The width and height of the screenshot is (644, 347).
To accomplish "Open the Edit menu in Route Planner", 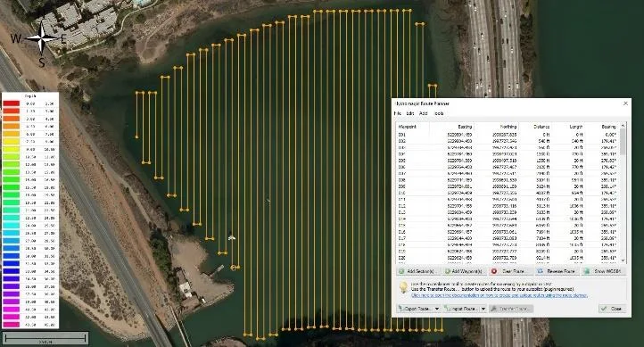I will pos(410,113).
